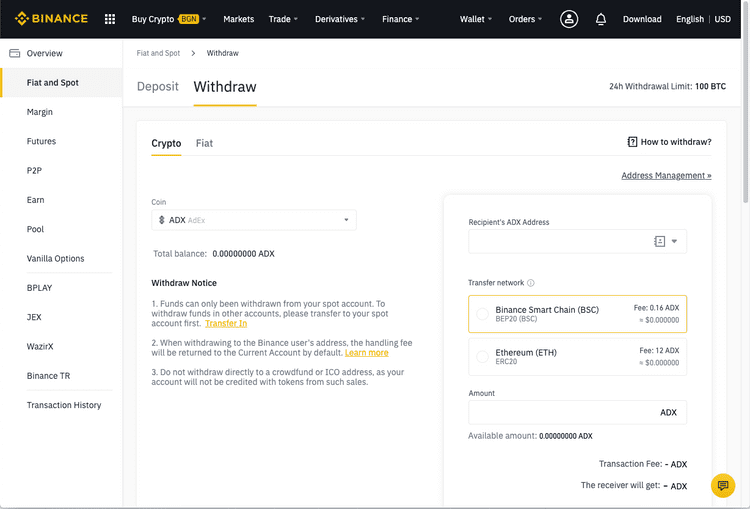Select Binance Smart Chain (BSC) network
Viewport: 750px width, 509px height.
click(577, 314)
